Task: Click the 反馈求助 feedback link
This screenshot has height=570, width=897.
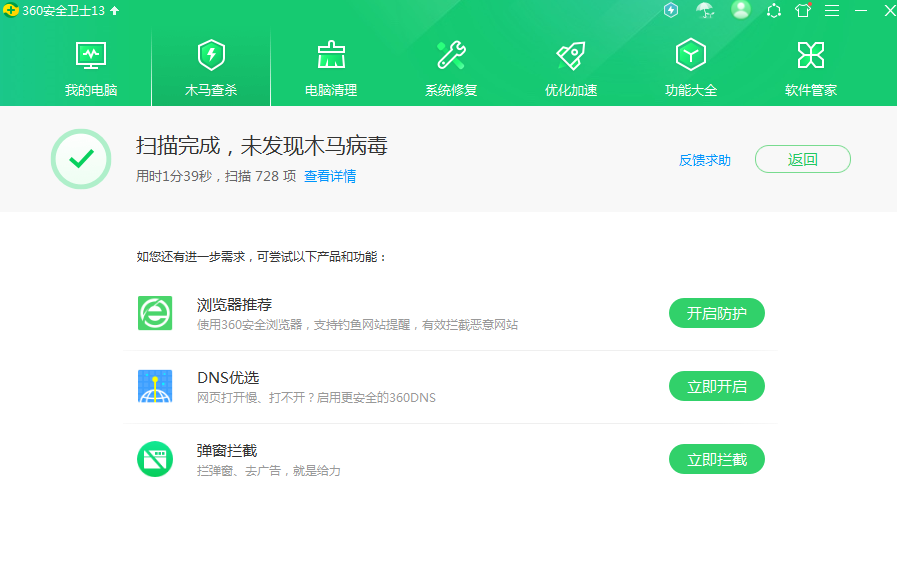Action: (705, 160)
